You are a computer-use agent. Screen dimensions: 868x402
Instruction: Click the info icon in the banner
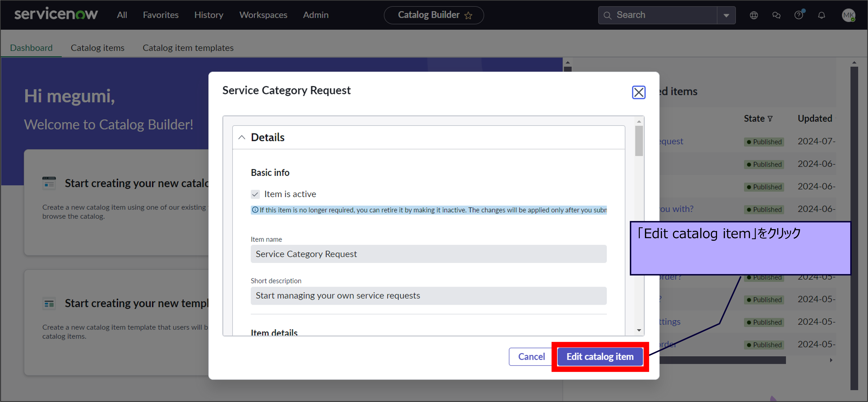pos(255,210)
